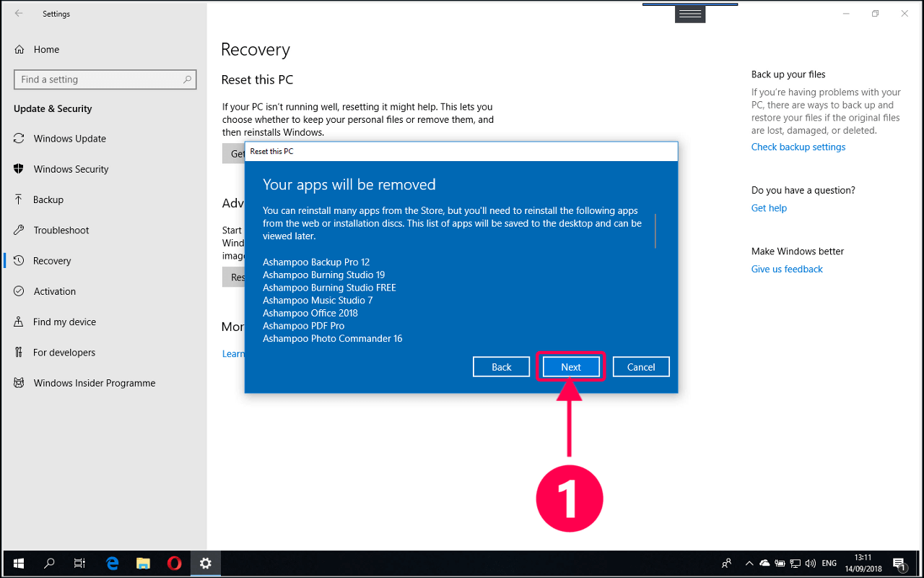Click the Activation checkmark circle icon

point(19,291)
